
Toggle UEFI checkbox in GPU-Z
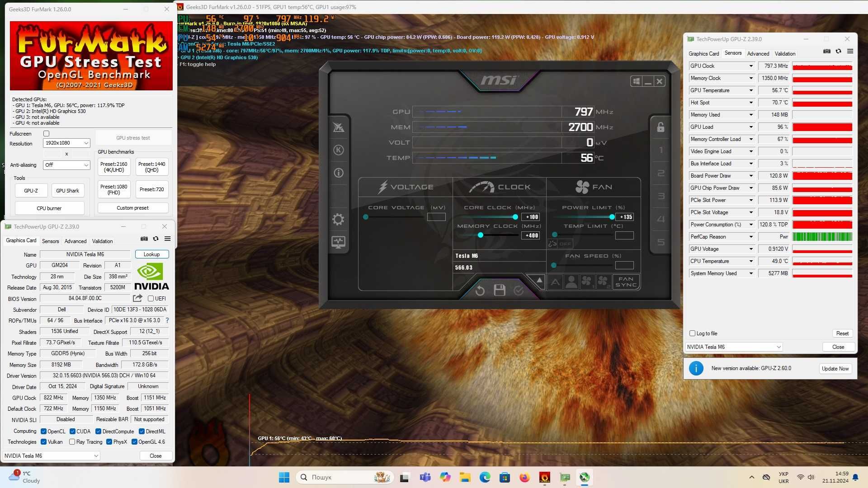click(151, 299)
